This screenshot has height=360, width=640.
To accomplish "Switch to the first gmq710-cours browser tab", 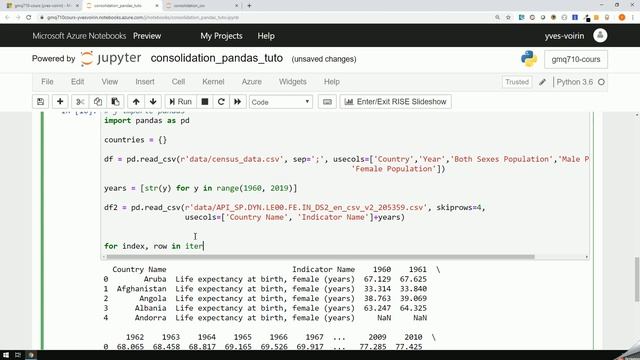I will (42, 6).
